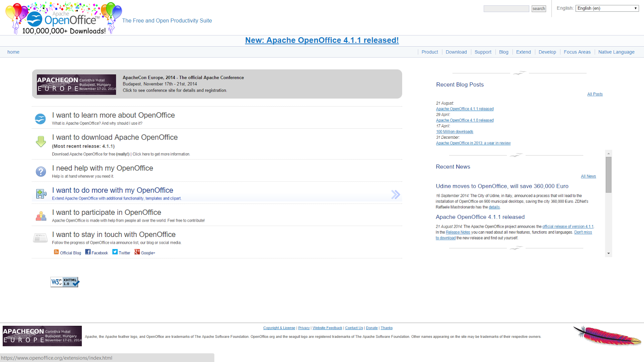Click the Twitter icon

pos(115,252)
